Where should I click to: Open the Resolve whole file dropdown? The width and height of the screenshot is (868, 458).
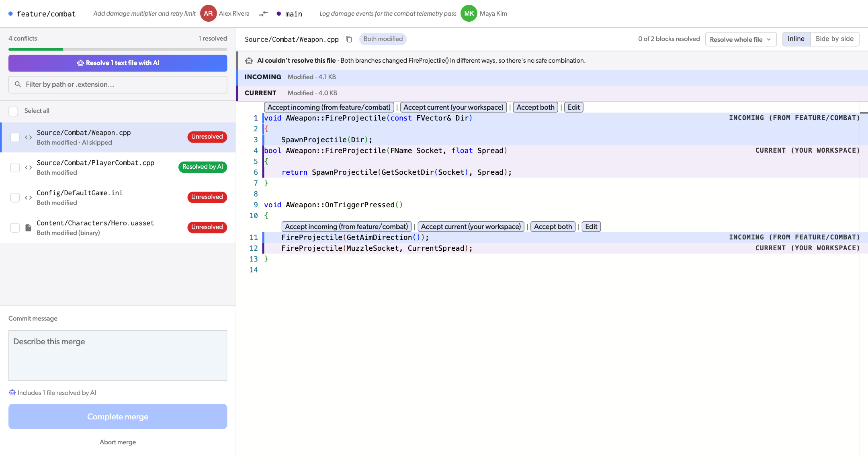tap(741, 39)
